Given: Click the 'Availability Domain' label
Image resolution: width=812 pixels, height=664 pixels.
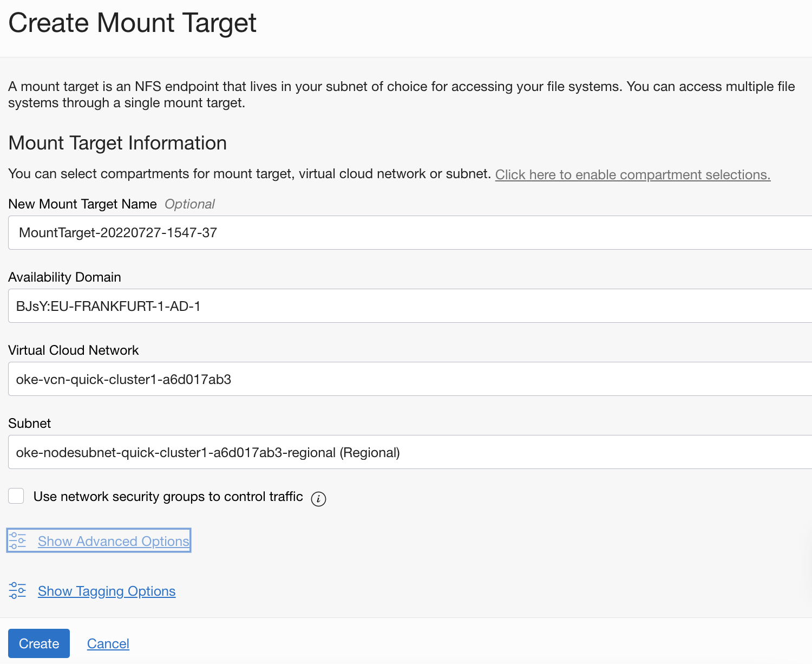Looking at the screenshot, I should [x=64, y=277].
